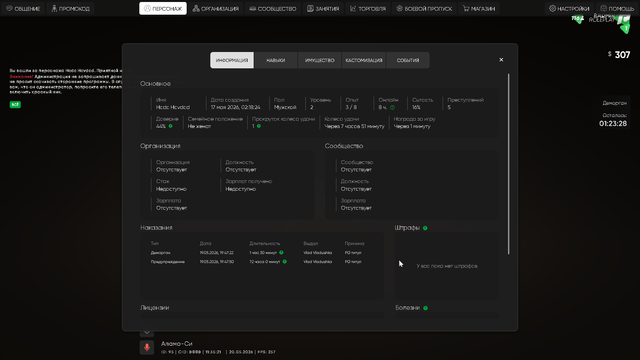
Task: Click the Стаж value Недоступно
Action: tap(171, 189)
